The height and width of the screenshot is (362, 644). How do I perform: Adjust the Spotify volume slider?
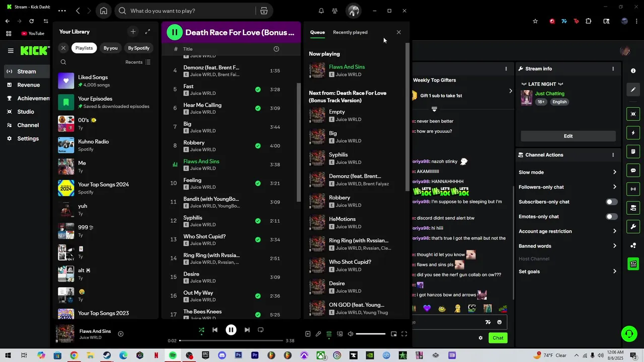371,334
